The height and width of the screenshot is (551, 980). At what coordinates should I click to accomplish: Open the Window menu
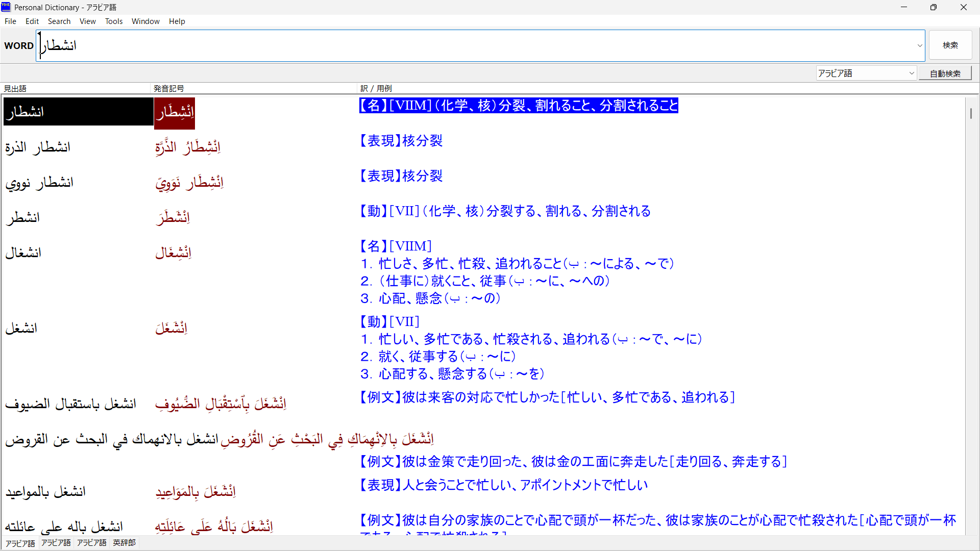click(x=145, y=21)
